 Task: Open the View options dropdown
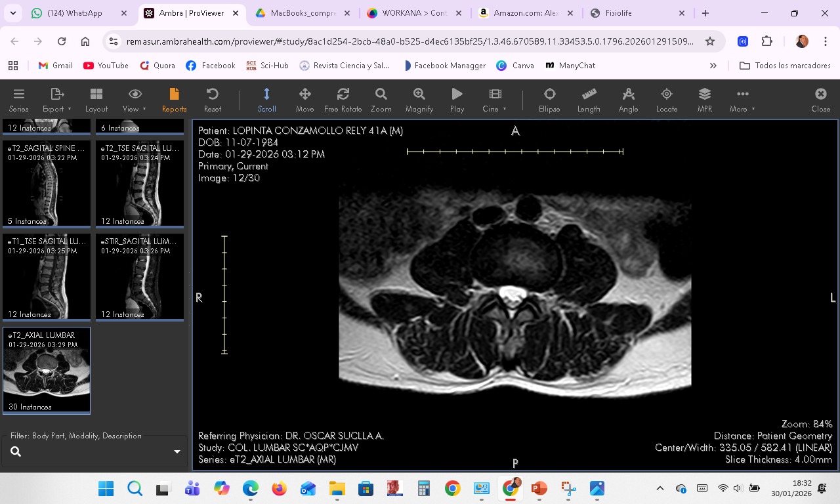pos(135,100)
